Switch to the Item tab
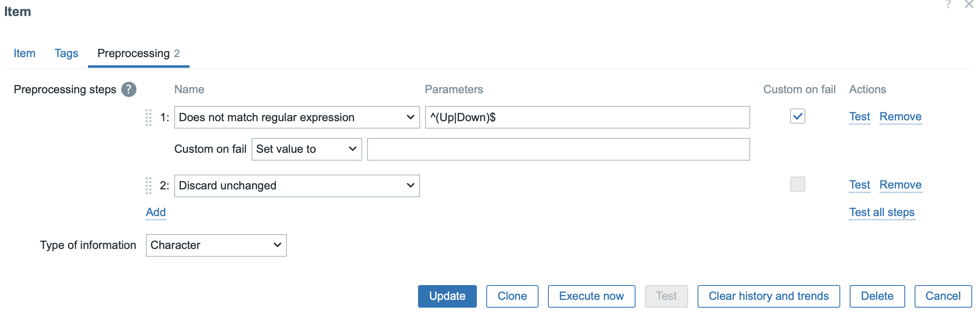Image resolution: width=980 pixels, height=313 pixels. (25, 53)
